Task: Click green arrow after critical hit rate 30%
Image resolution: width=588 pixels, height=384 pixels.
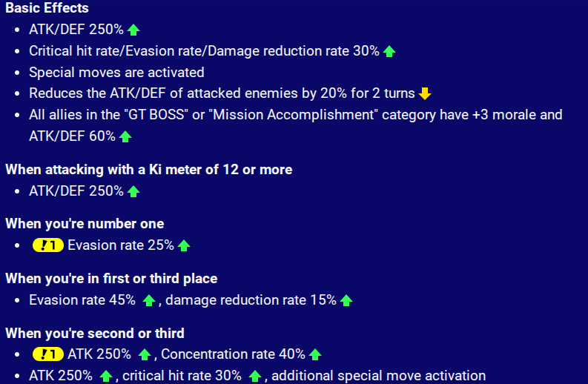Action: pyautogui.click(x=255, y=376)
